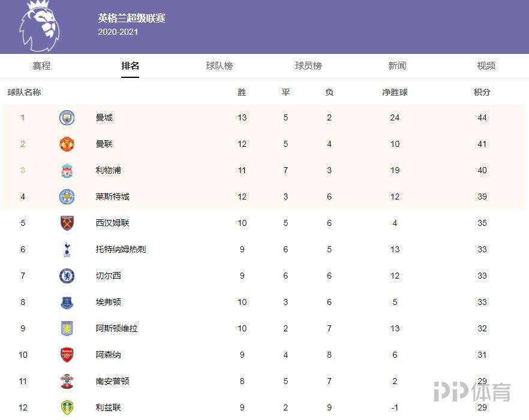Click the Southampton club crest
This screenshot has width=529, height=420.
[67, 381]
